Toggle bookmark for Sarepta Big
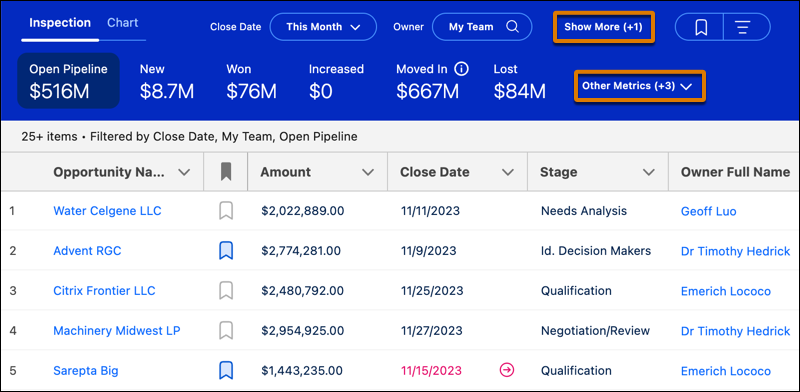Viewport: 800px width, 392px height. point(226,371)
